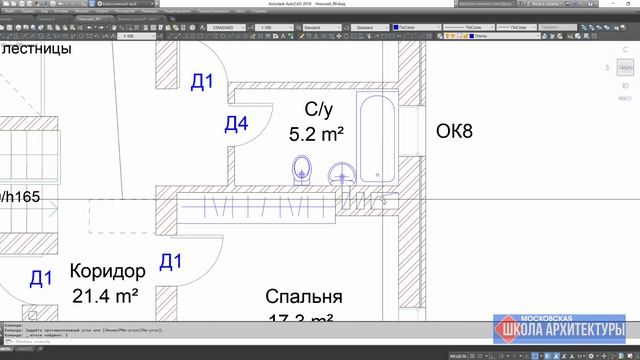Select the Zoom Window tool

[129, 27]
